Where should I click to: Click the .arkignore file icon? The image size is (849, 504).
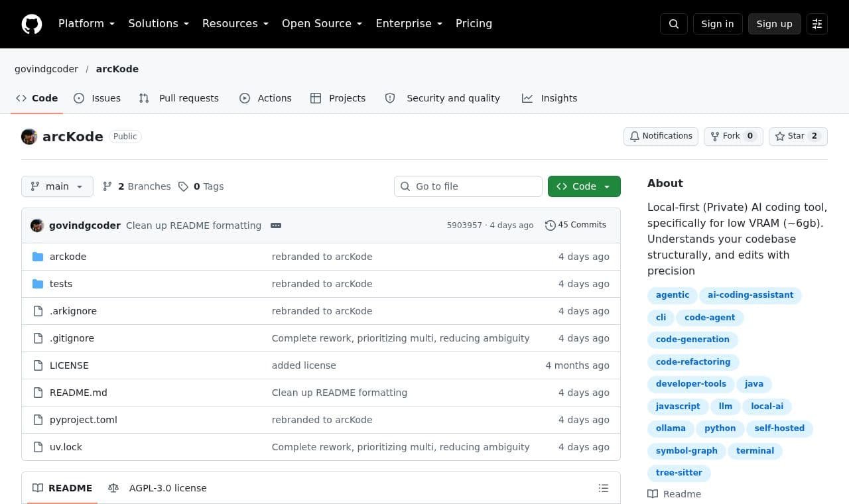click(38, 311)
